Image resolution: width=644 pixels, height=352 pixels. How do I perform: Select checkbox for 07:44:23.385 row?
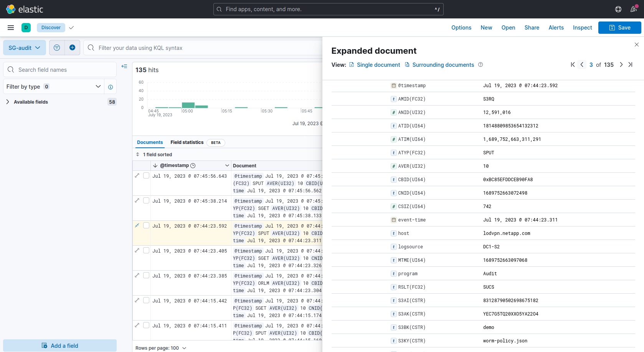click(146, 275)
